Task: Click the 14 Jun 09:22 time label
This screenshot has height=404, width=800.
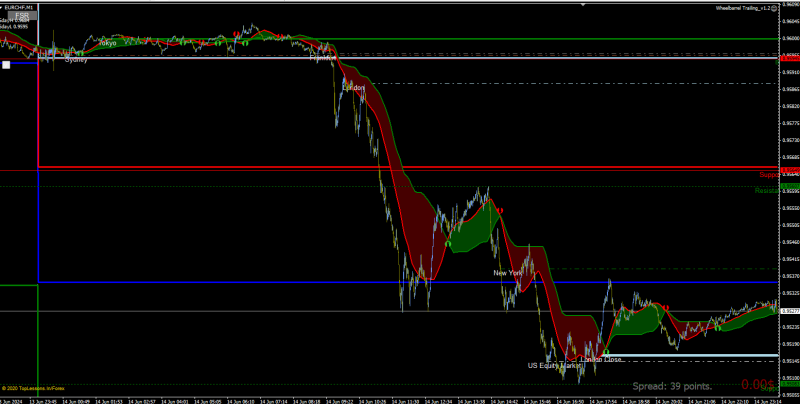Action: click(x=340, y=401)
